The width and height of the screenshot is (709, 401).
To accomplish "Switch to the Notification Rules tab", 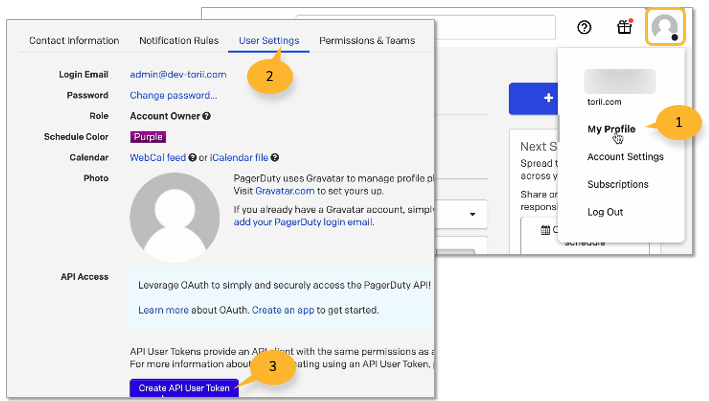I will [179, 41].
